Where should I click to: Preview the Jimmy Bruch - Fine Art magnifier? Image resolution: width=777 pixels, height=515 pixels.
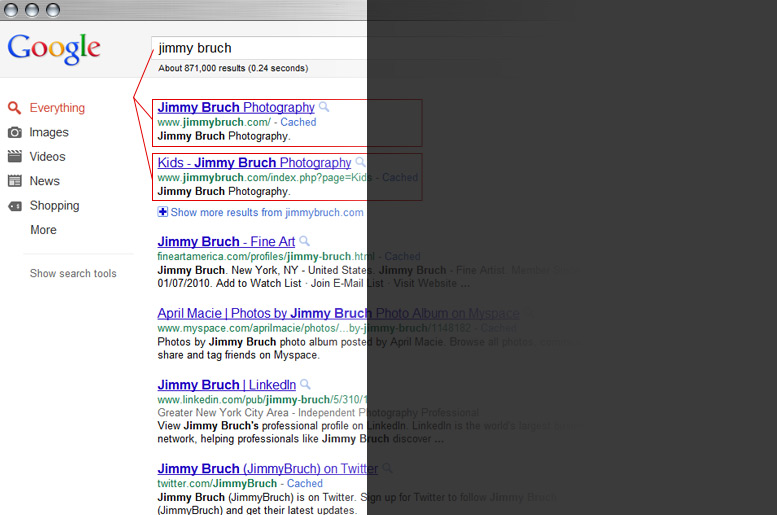coord(305,241)
